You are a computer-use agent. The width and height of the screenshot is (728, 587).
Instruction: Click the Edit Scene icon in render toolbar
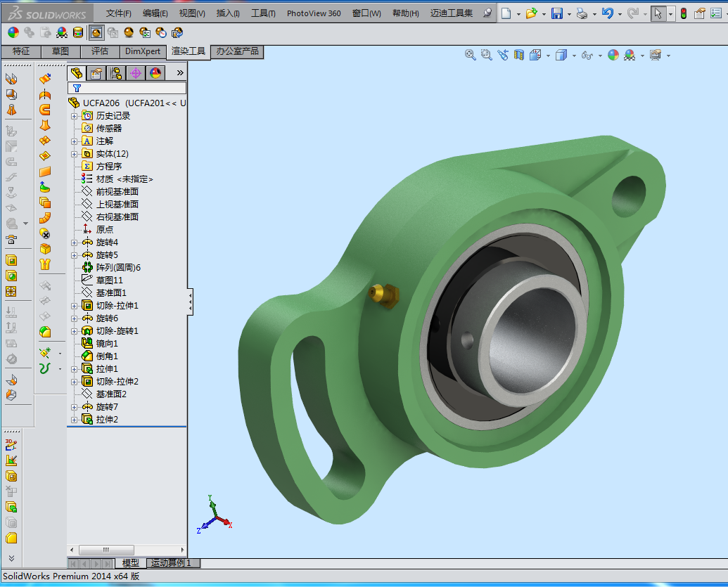coord(62,32)
